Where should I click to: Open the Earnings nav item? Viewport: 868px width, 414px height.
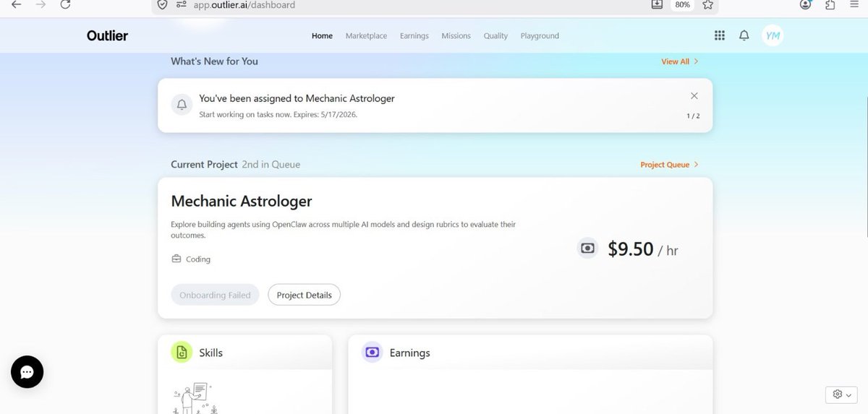coord(414,35)
